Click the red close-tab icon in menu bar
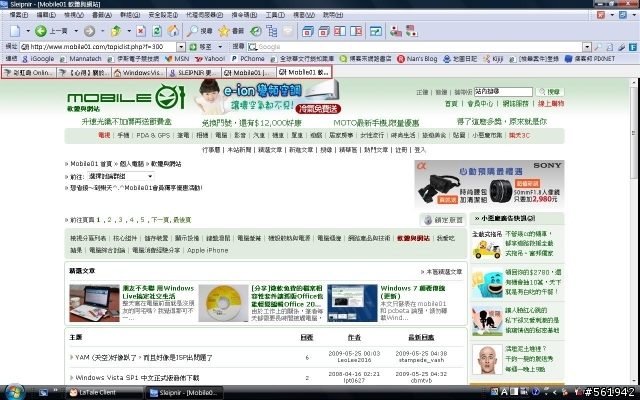The width and height of the screenshot is (640, 400). pyautogui.click(x=601, y=15)
